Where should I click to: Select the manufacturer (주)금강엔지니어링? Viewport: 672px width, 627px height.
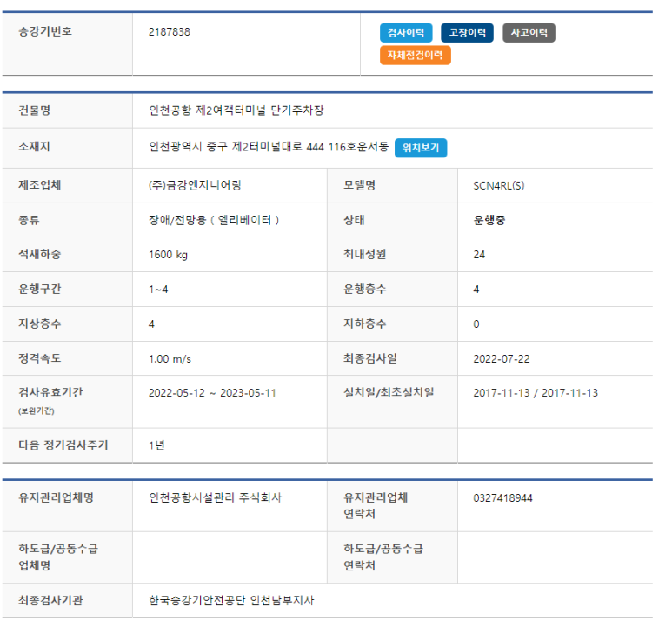[195, 185]
